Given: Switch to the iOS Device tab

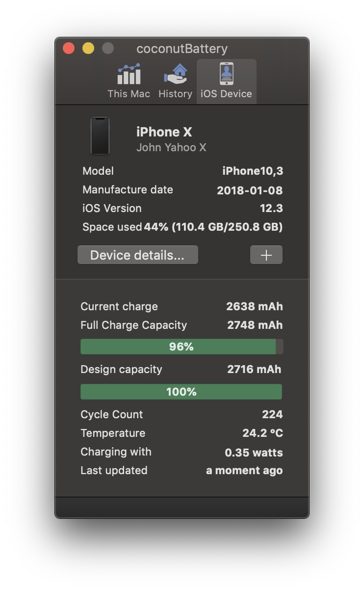Looking at the screenshot, I should point(226,81).
